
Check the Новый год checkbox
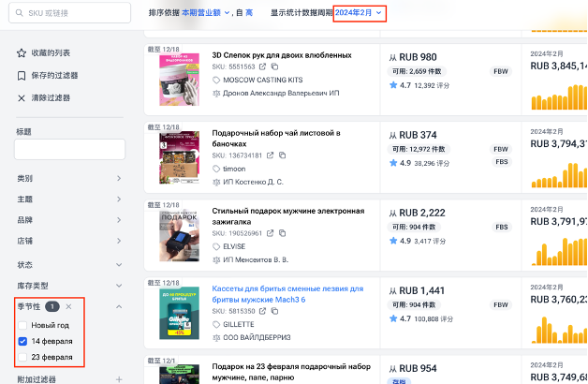(x=22, y=324)
